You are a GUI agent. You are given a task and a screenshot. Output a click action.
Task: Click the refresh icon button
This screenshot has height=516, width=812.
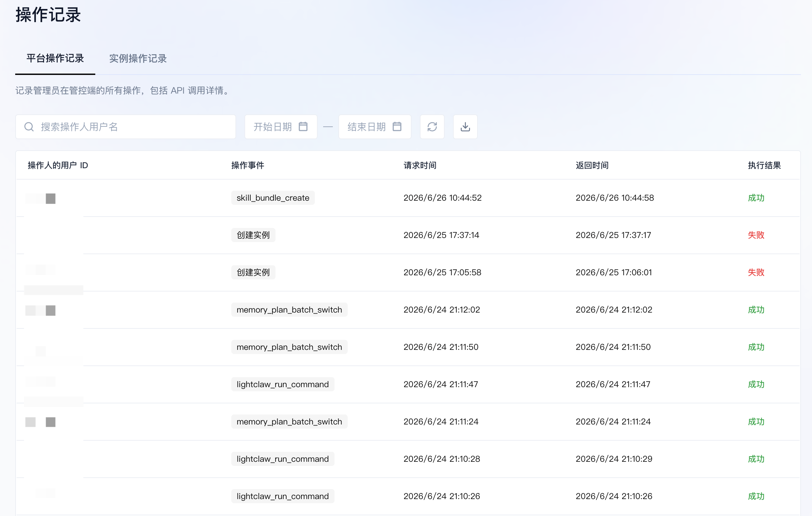[432, 127]
